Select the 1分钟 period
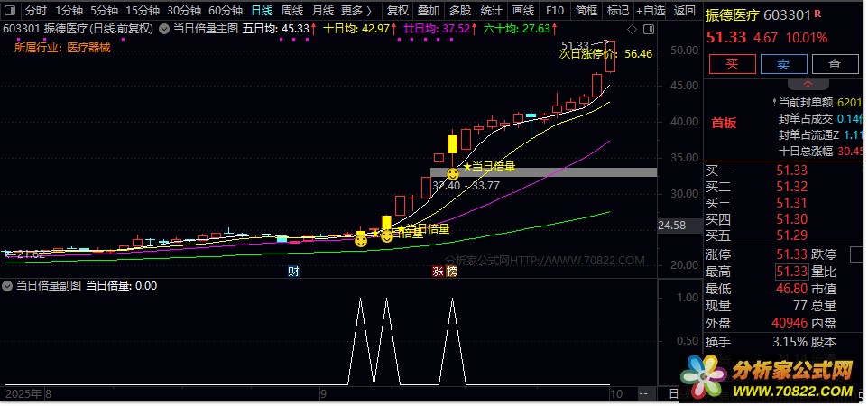 (69, 10)
